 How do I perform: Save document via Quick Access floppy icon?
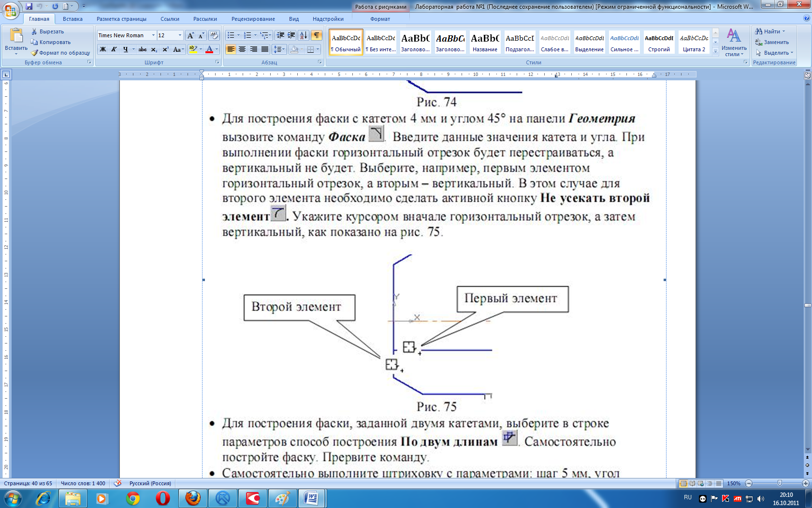coord(29,6)
